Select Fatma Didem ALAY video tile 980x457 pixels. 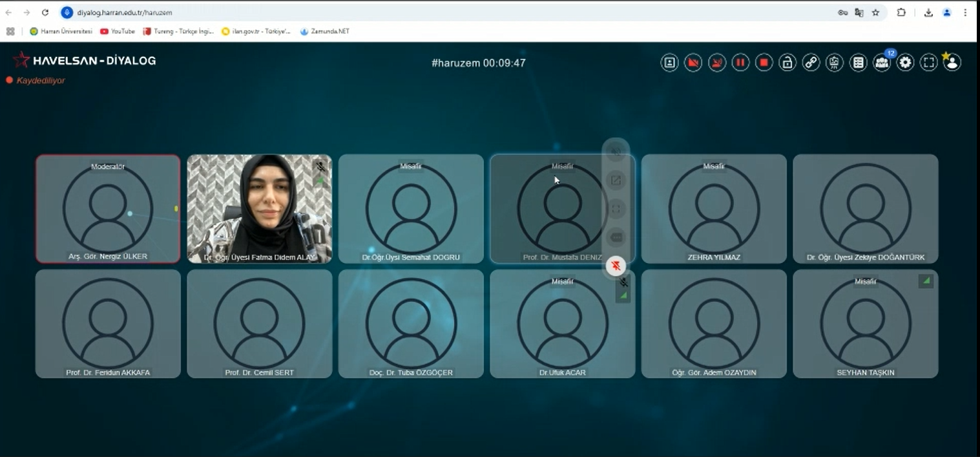(x=260, y=209)
